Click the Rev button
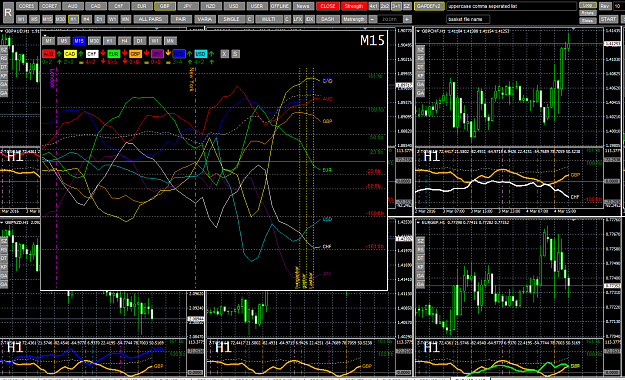The width and height of the screenshot is (625, 380). click(605, 6)
